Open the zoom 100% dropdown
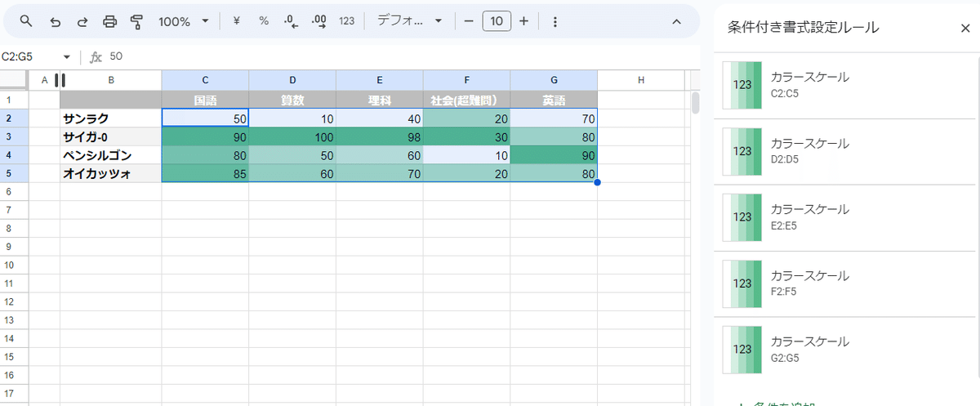 (x=184, y=21)
